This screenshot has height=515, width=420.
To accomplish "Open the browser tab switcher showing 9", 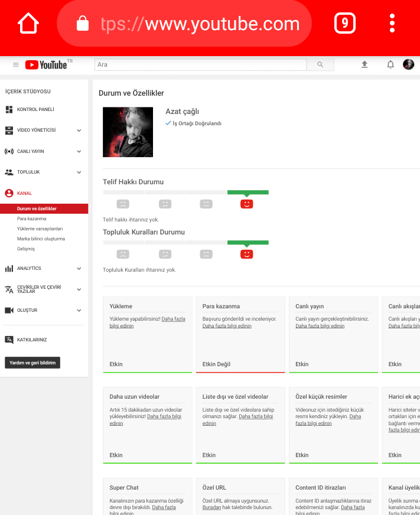I will pos(345,23).
